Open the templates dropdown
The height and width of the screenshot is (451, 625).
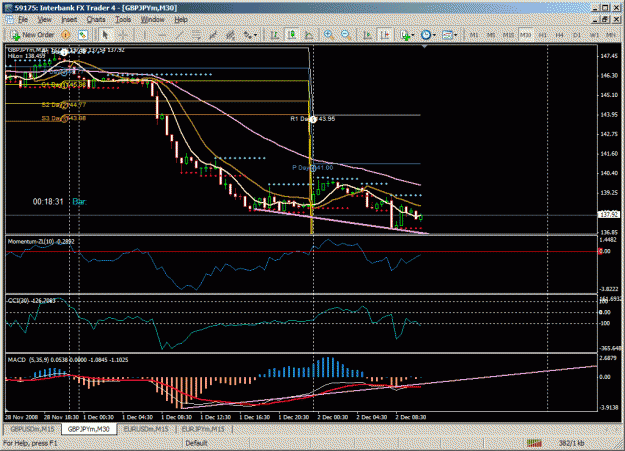450,35
